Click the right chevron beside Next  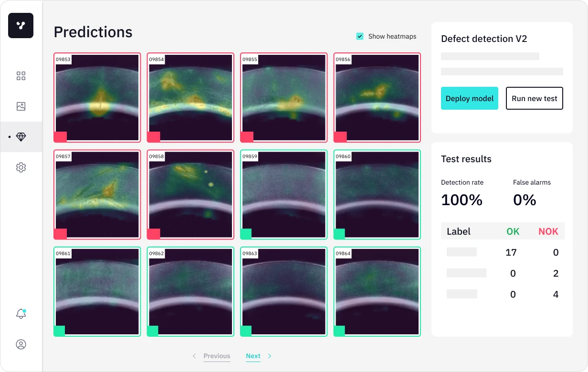(x=270, y=356)
